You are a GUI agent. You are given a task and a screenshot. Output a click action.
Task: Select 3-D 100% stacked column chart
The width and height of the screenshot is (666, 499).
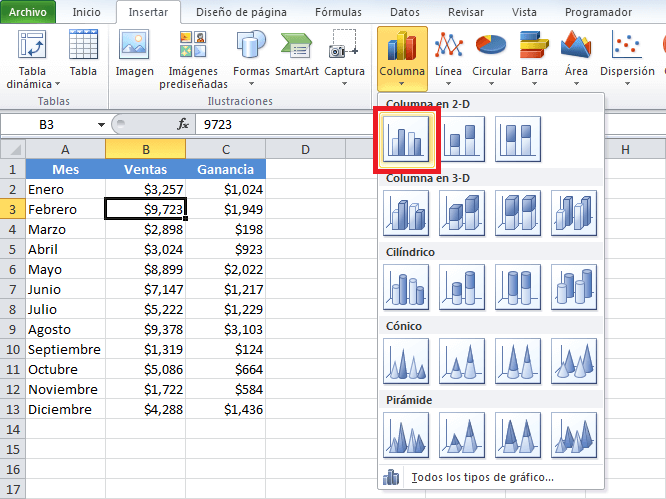point(518,213)
